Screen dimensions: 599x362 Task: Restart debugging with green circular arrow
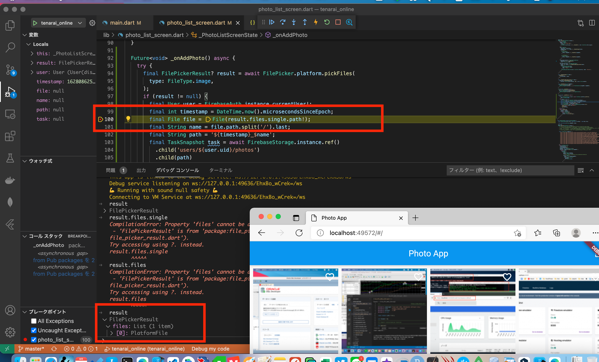[327, 22]
